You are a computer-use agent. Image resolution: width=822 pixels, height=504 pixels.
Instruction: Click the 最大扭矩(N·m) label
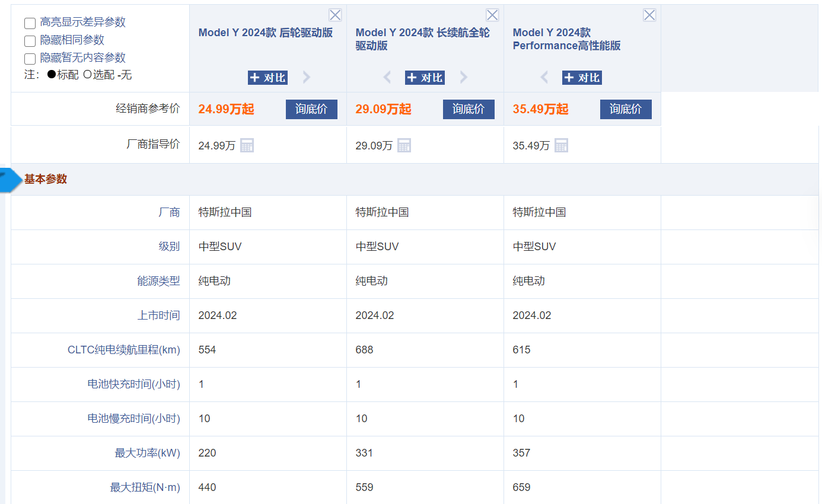[x=145, y=487]
